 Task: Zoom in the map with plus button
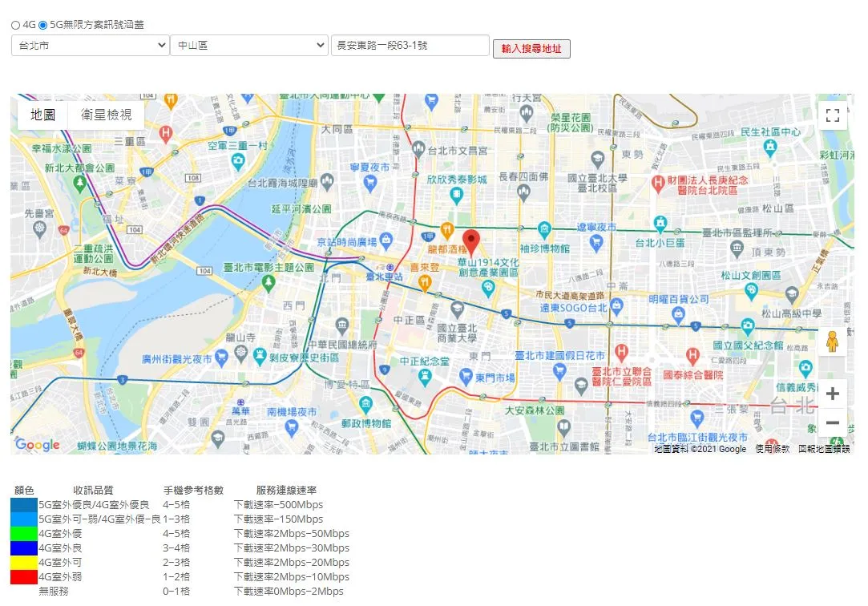pyautogui.click(x=833, y=394)
